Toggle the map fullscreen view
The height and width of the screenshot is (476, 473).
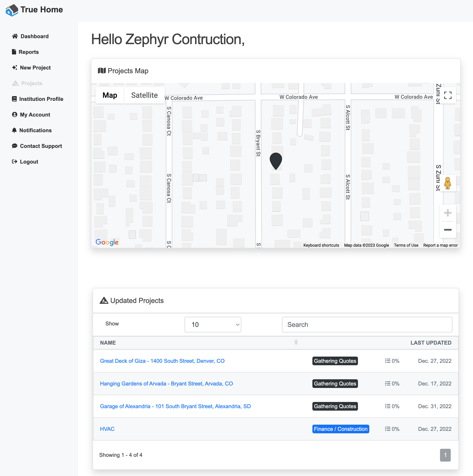click(x=447, y=95)
